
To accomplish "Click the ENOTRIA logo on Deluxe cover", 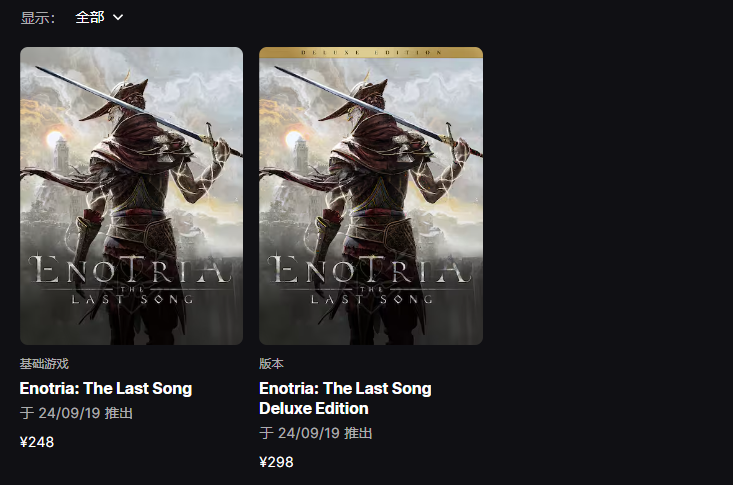I will [x=371, y=271].
